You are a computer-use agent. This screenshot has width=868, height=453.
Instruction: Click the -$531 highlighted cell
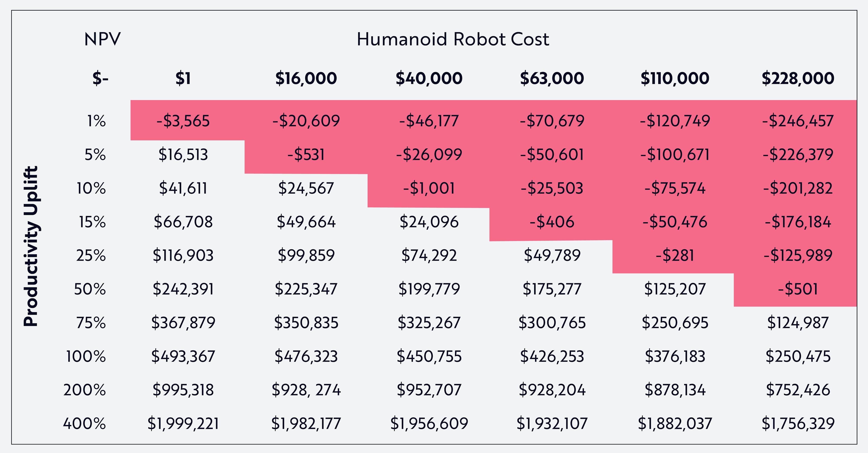click(x=306, y=154)
